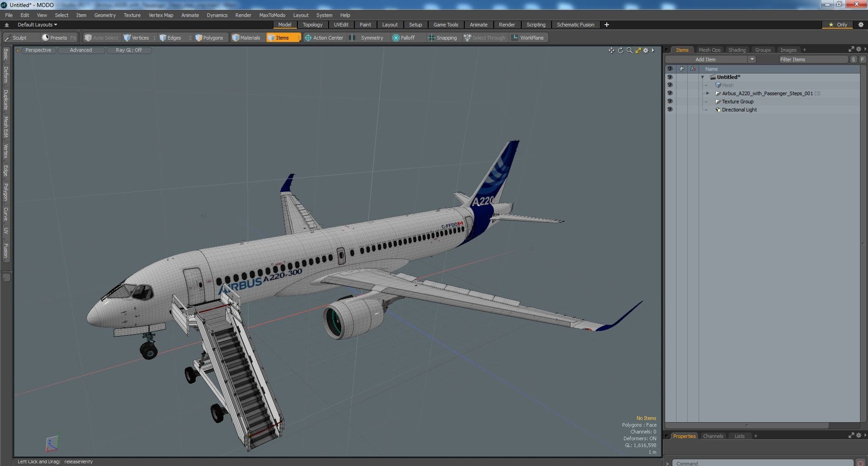The width and height of the screenshot is (868, 466).
Task: Switch to UVEdit layout tab
Action: pyautogui.click(x=341, y=25)
